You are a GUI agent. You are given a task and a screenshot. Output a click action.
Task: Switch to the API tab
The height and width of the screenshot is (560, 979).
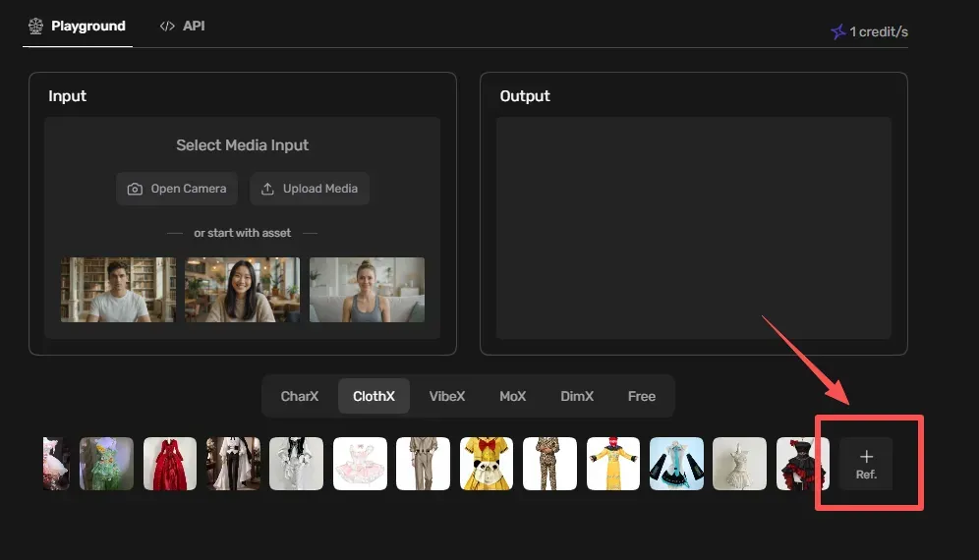click(x=182, y=27)
